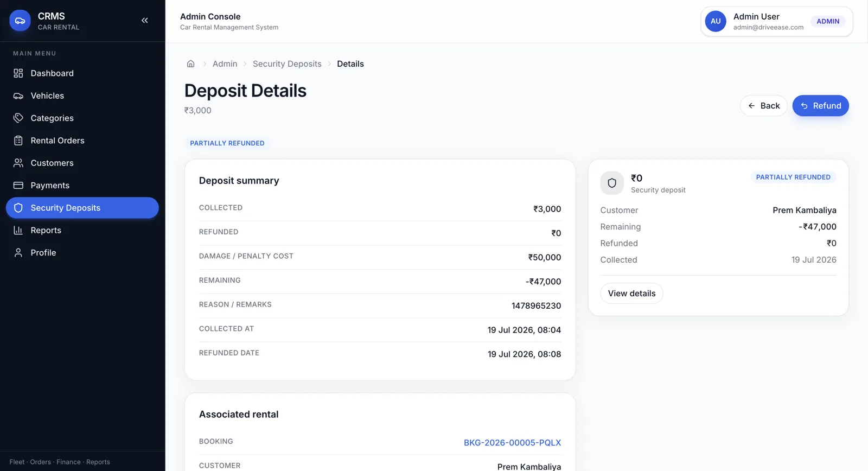Screen dimensions: 868x471
Task: Click the Admin breadcrumb link
Action: point(225,64)
